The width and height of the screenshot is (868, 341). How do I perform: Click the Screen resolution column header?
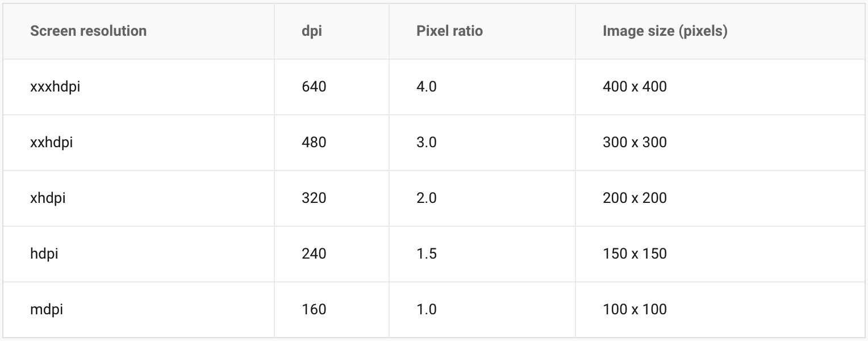pyautogui.click(x=88, y=31)
